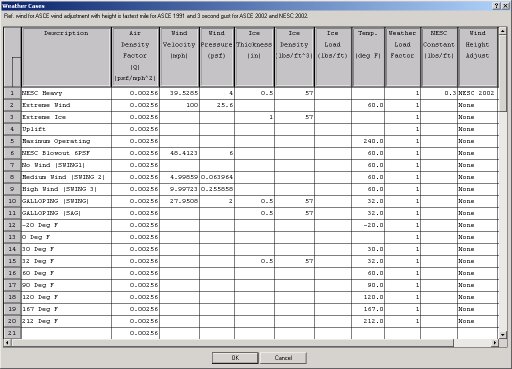
Task: Click the Ice Load column header
Action: pyautogui.click(x=333, y=57)
